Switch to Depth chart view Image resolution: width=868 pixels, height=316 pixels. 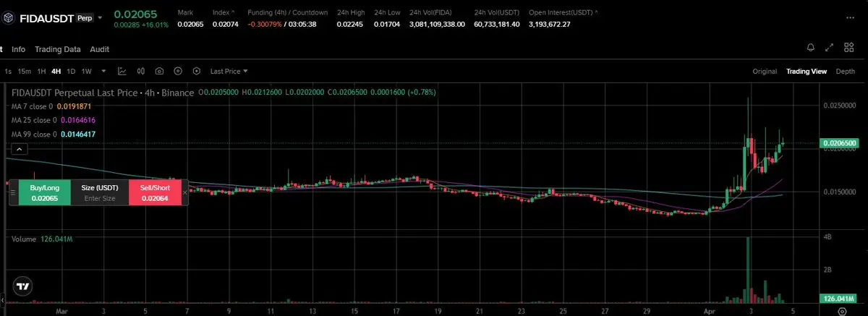pos(845,71)
